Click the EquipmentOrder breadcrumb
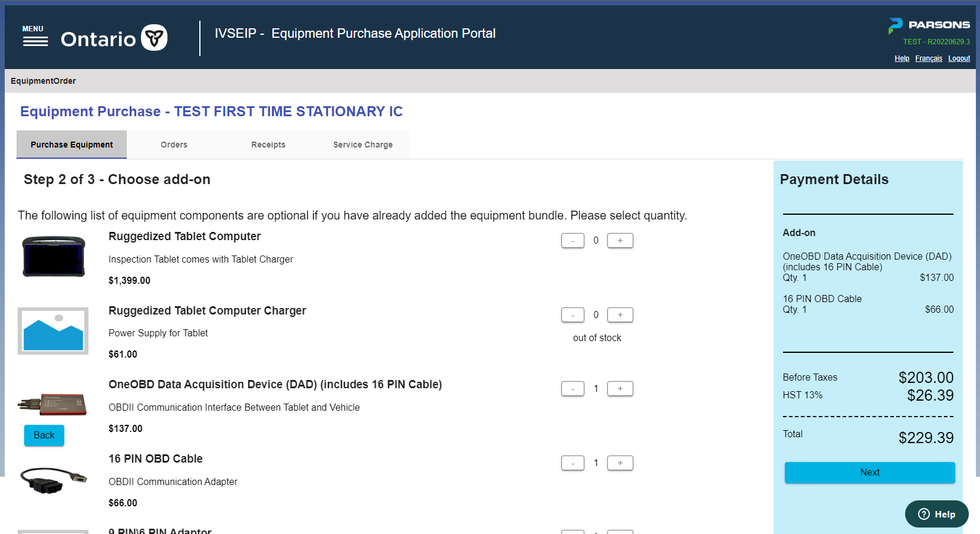The image size is (980, 534). [x=43, y=81]
